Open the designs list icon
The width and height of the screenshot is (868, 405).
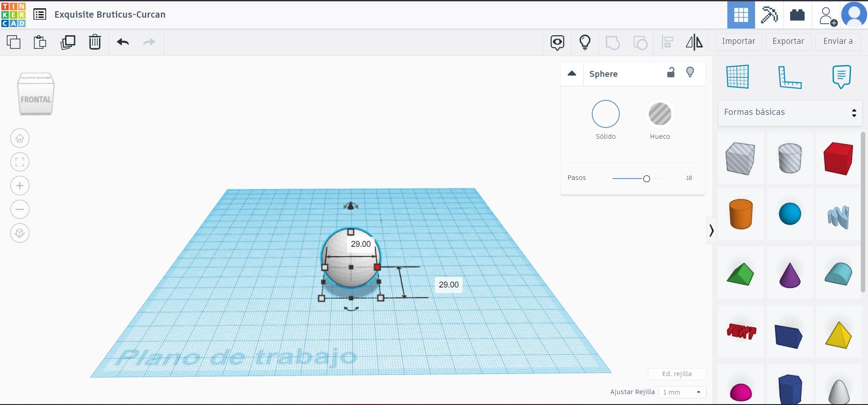(40, 14)
